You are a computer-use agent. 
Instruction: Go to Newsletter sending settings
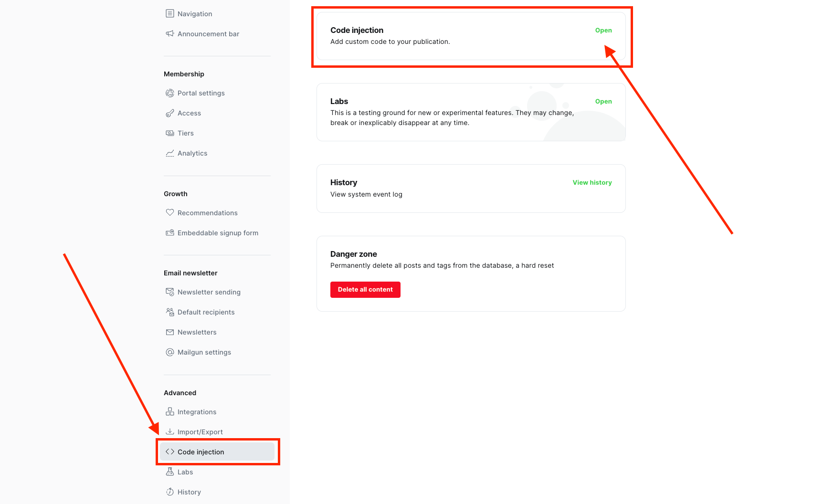click(209, 292)
